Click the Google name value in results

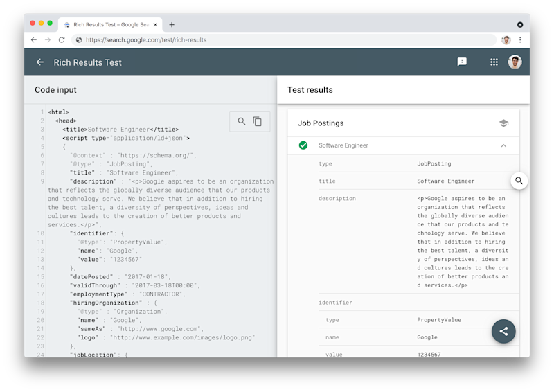[427, 337]
